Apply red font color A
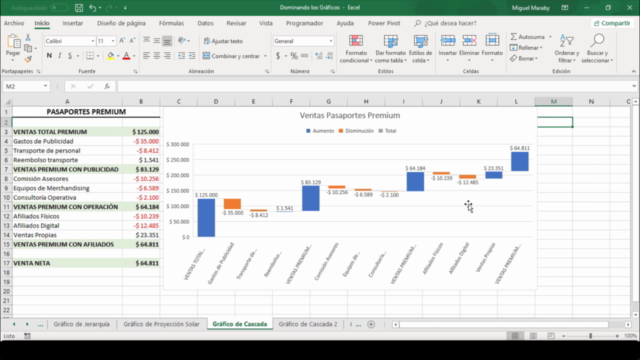The width and height of the screenshot is (640, 360). [x=127, y=56]
